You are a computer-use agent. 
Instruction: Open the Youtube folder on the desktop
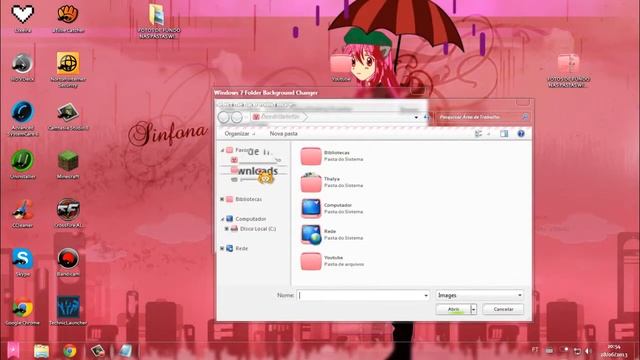click(x=341, y=67)
